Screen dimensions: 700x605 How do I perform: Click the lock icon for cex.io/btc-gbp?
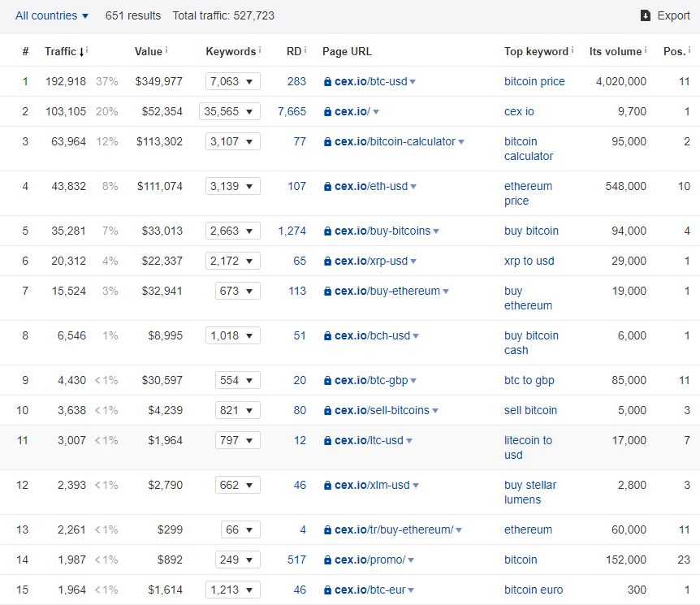pyautogui.click(x=328, y=380)
